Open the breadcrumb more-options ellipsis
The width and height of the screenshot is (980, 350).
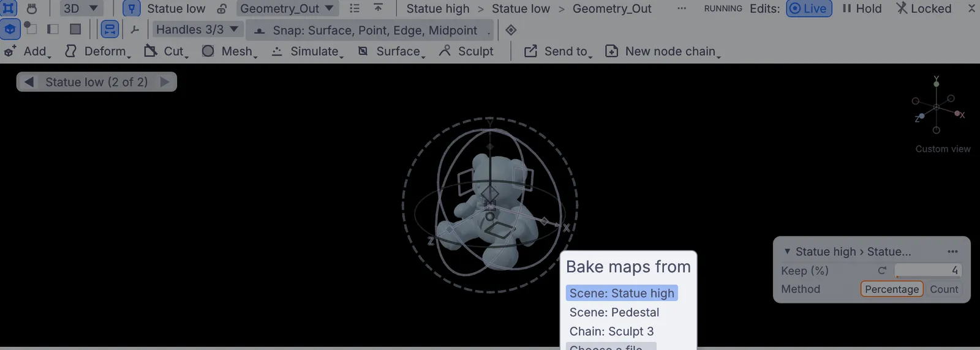point(682,9)
